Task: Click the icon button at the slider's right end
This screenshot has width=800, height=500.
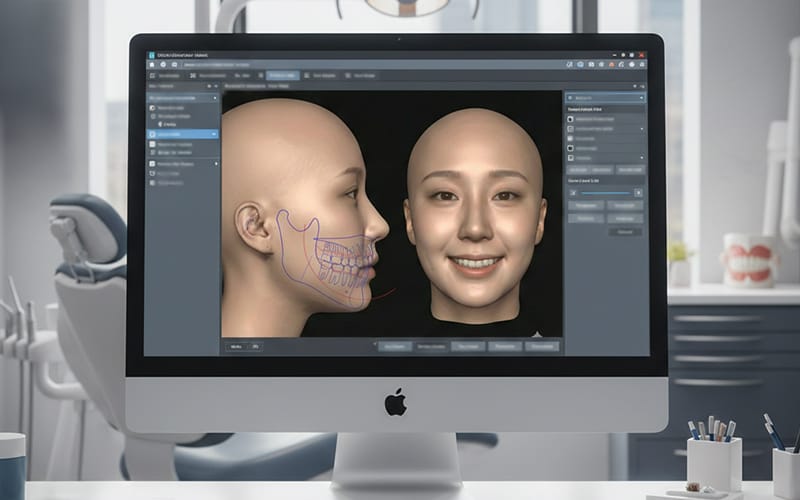Action: (x=638, y=193)
